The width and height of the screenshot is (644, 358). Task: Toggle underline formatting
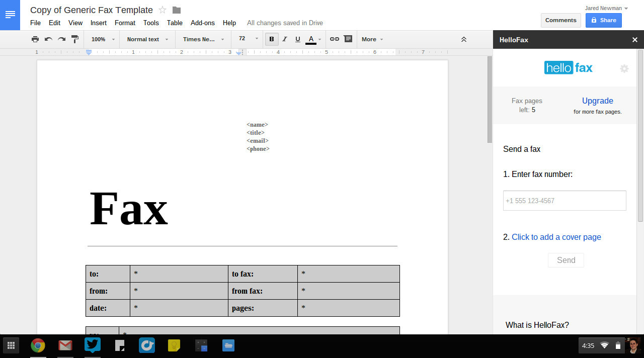pyautogui.click(x=297, y=39)
